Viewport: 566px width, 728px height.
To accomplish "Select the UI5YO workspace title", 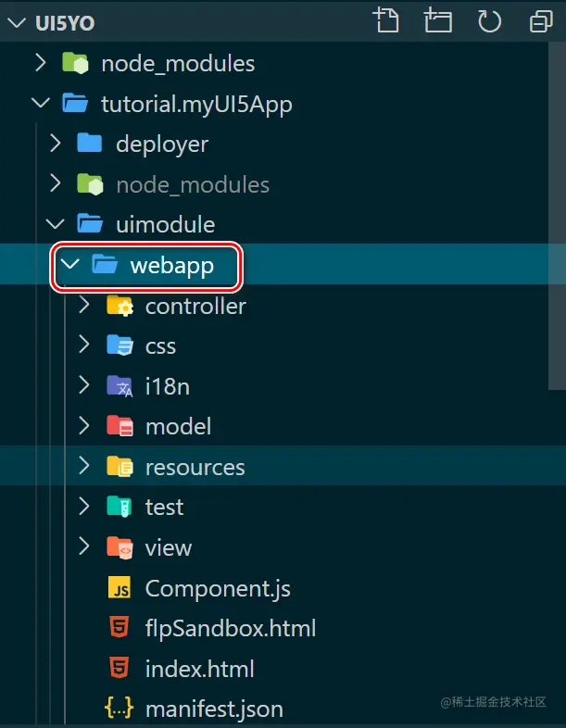I will pos(65,23).
